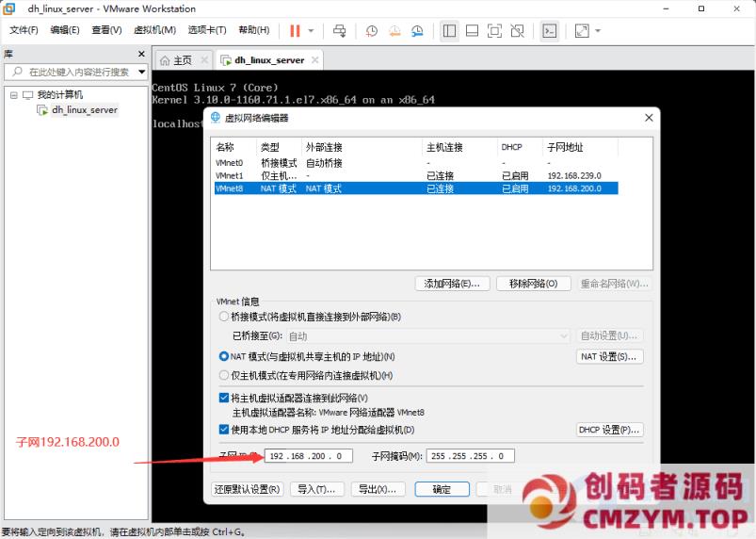Image resolution: width=756 pixels, height=539 pixels.
Task: Select the VMnet0 network row
Action: pos(416,163)
